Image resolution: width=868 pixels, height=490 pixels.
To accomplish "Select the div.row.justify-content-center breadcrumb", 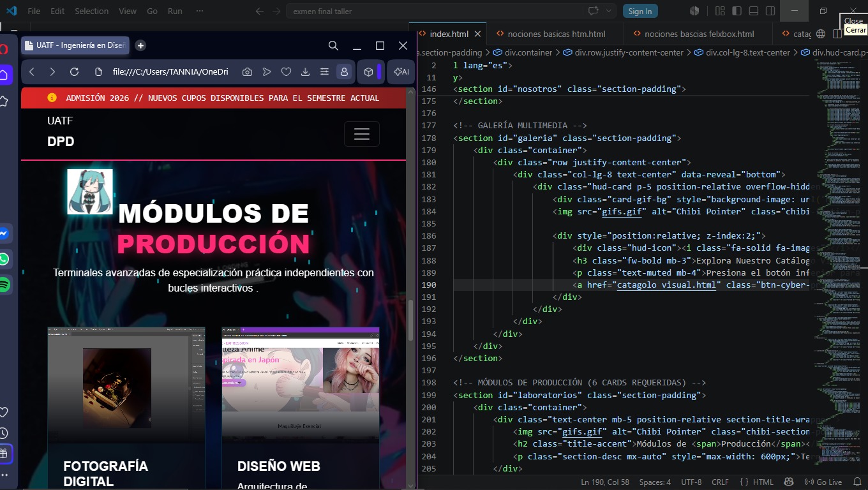I will coord(624,52).
